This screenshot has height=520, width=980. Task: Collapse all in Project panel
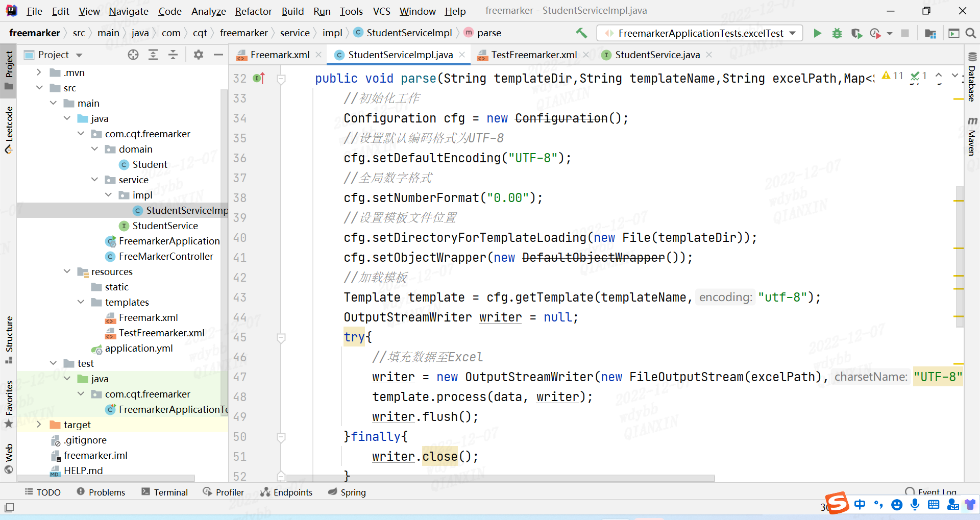coord(173,55)
